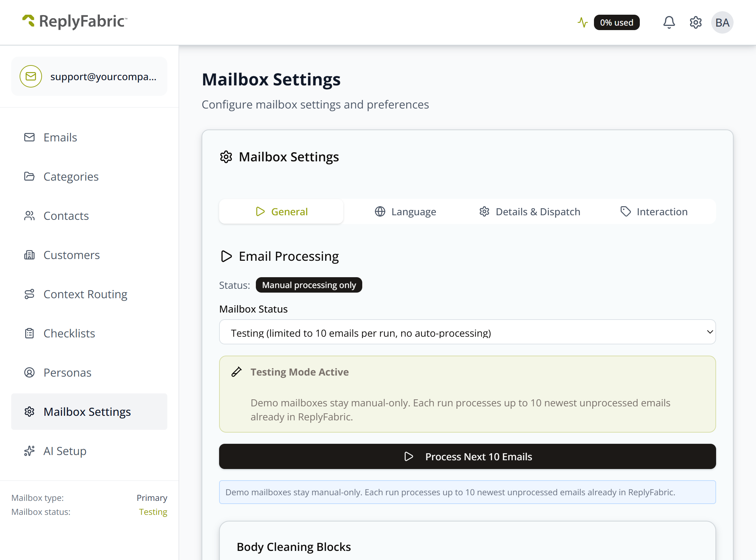Go to Categories page
The width and height of the screenshot is (756, 560).
89,176
